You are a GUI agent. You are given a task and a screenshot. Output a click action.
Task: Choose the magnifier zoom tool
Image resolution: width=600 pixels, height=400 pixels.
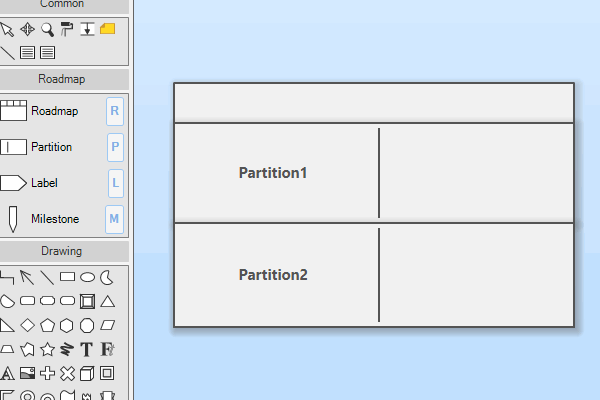coord(47,29)
